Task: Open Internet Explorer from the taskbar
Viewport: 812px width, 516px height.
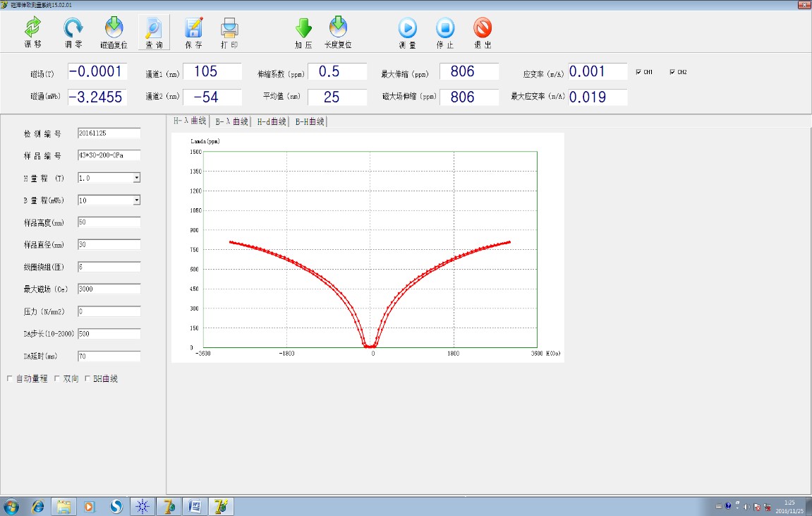Action: point(37,506)
